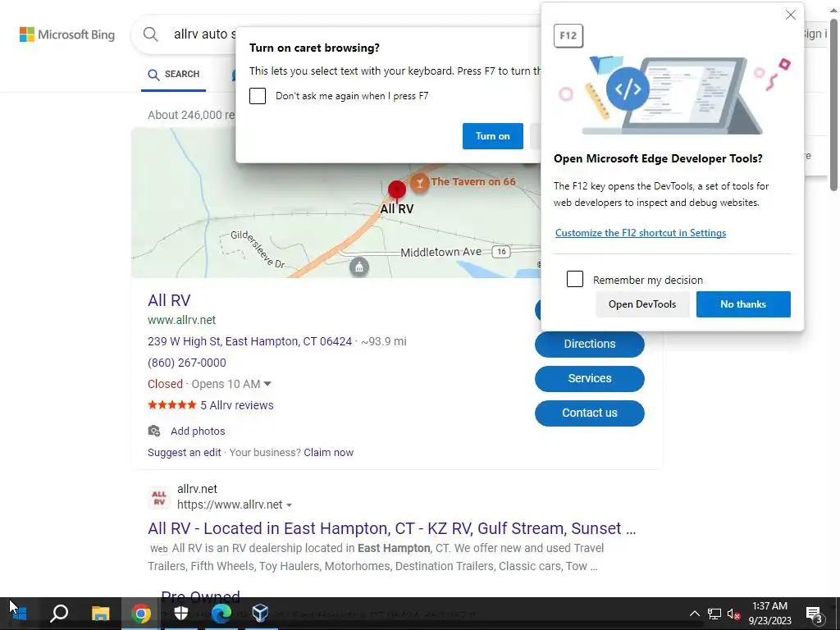Viewport: 840px width, 630px height.
Task: Click the taskbar clock showing 1:37 AM
Action: (769, 614)
